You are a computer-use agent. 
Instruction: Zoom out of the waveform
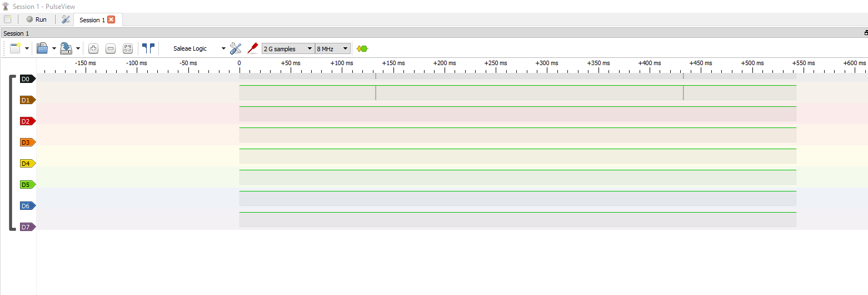111,48
